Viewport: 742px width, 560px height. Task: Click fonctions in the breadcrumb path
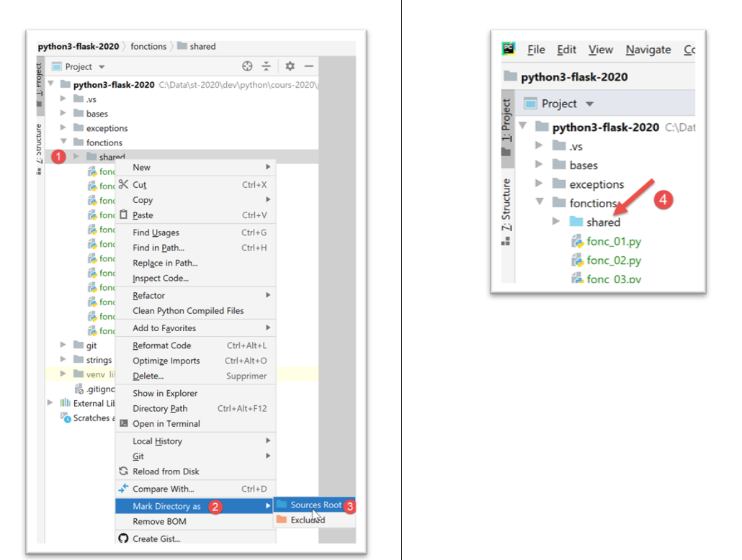[148, 46]
